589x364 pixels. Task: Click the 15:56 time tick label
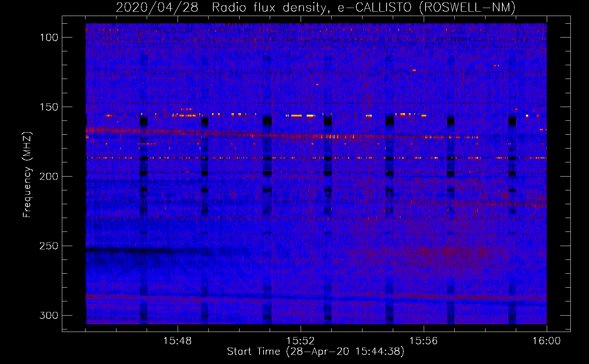[x=423, y=341]
